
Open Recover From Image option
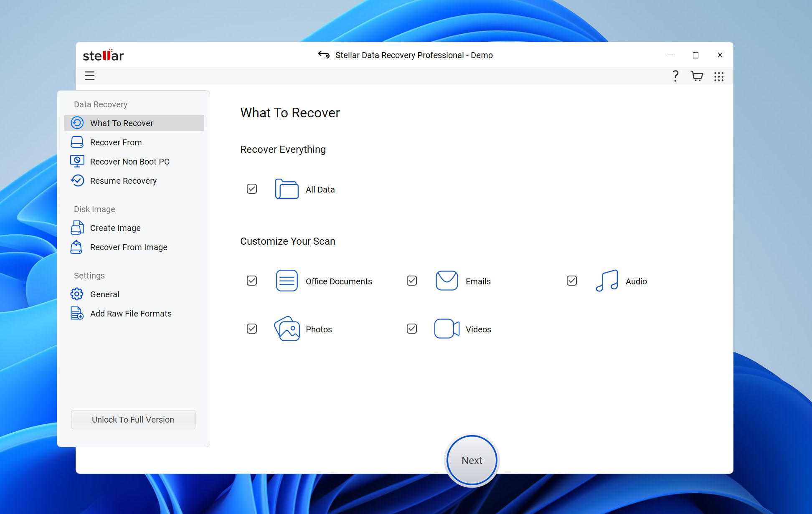(x=134, y=247)
